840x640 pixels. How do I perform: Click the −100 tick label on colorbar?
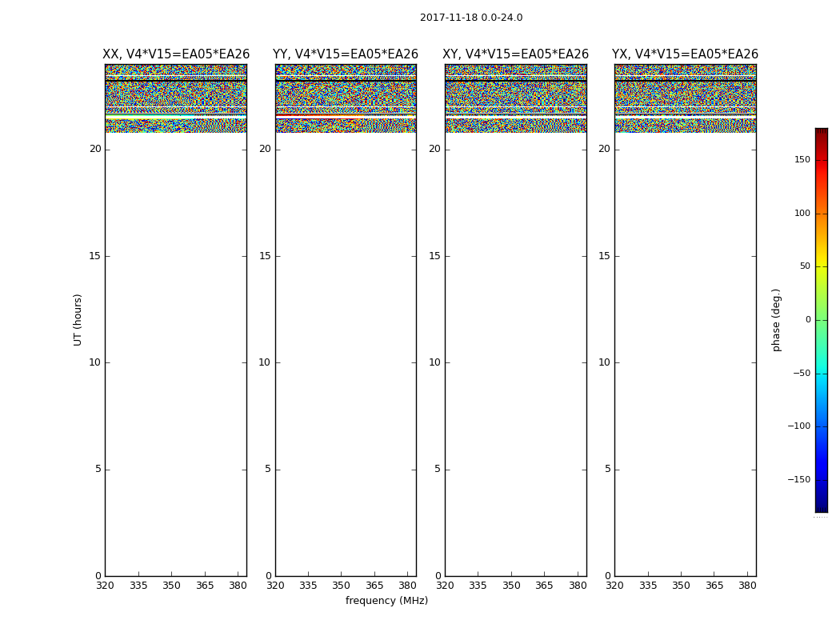click(x=799, y=426)
